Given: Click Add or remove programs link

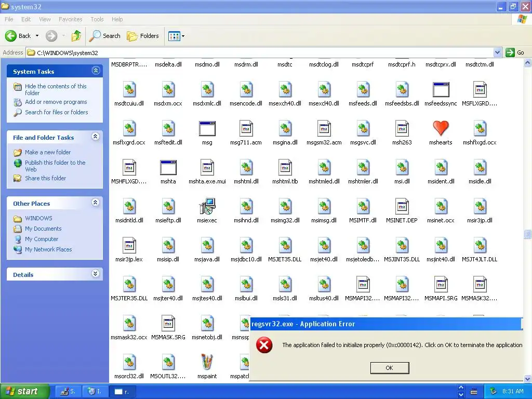Looking at the screenshot, I should [56, 102].
